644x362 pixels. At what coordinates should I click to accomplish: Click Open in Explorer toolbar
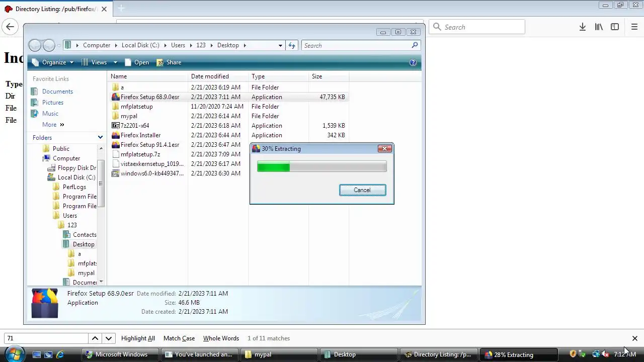[136, 62]
